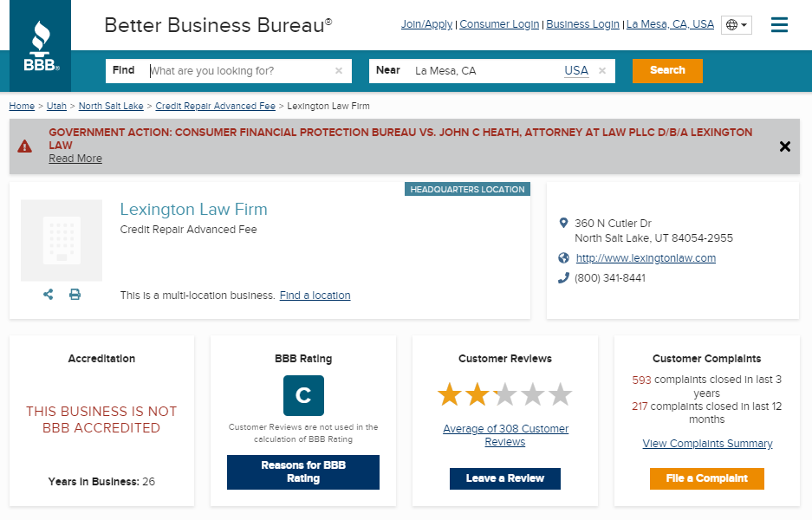
Task: Edit the Near location field with La Mesa, CA
Action: (x=487, y=71)
